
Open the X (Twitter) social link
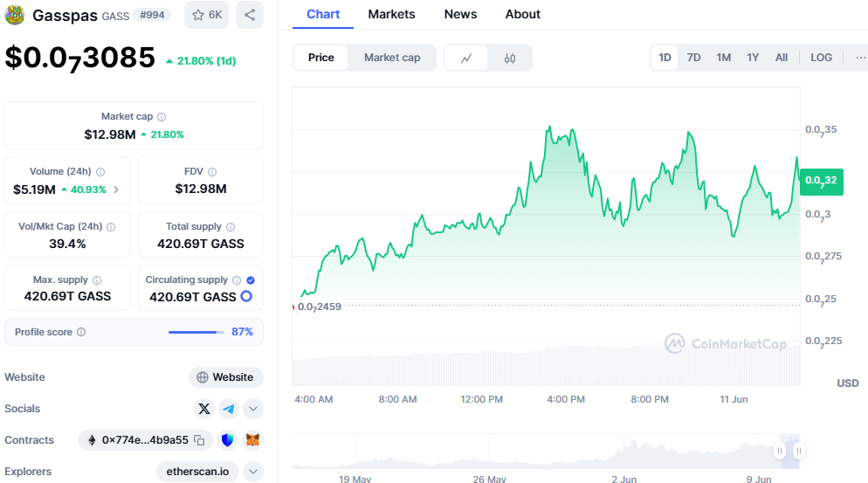(204, 408)
